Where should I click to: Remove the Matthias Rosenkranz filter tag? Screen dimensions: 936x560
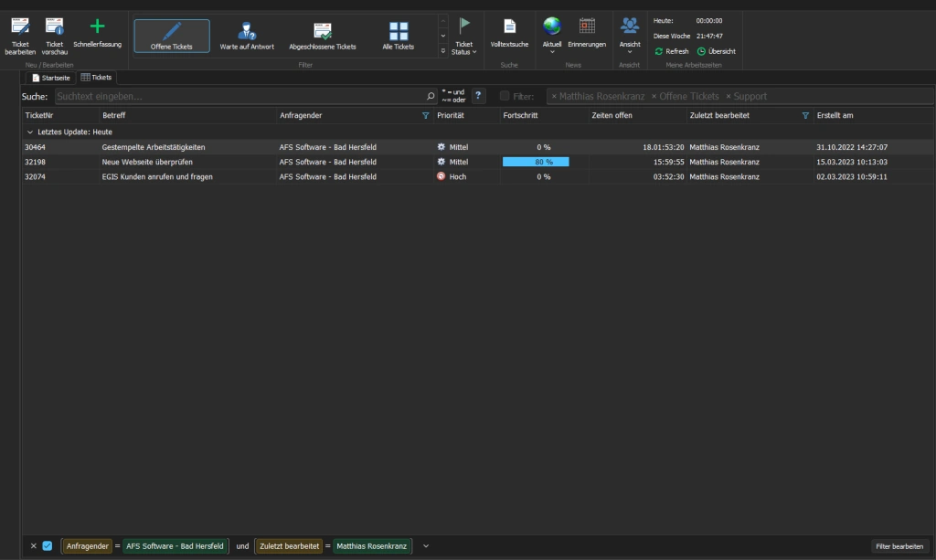[554, 97]
